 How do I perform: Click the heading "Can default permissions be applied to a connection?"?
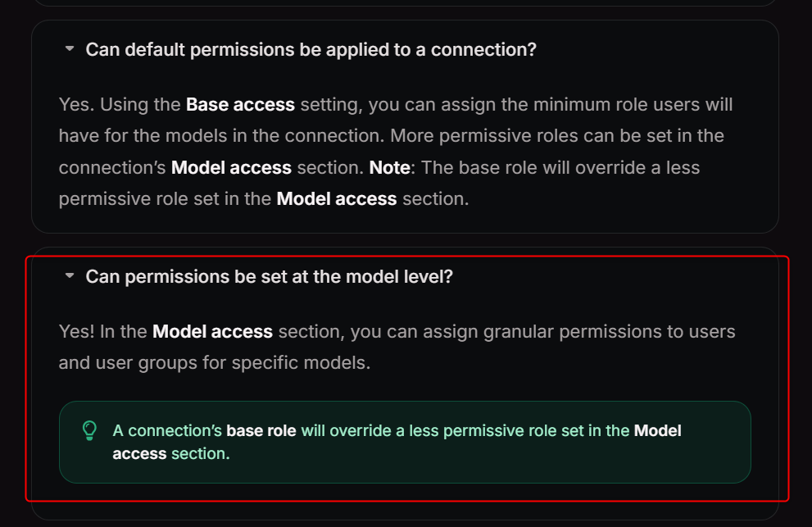[311, 50]
